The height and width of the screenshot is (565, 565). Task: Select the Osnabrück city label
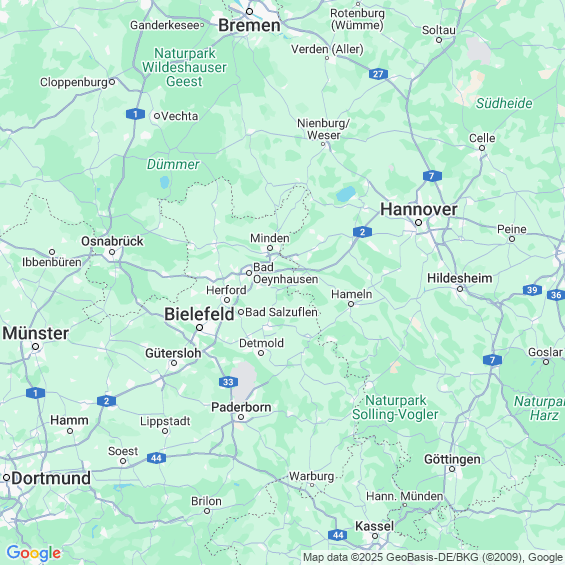[x=112, y=241]
